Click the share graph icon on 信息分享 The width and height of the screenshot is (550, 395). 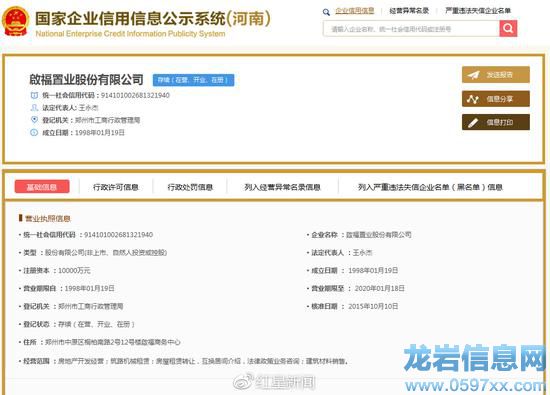click(473, 99)
